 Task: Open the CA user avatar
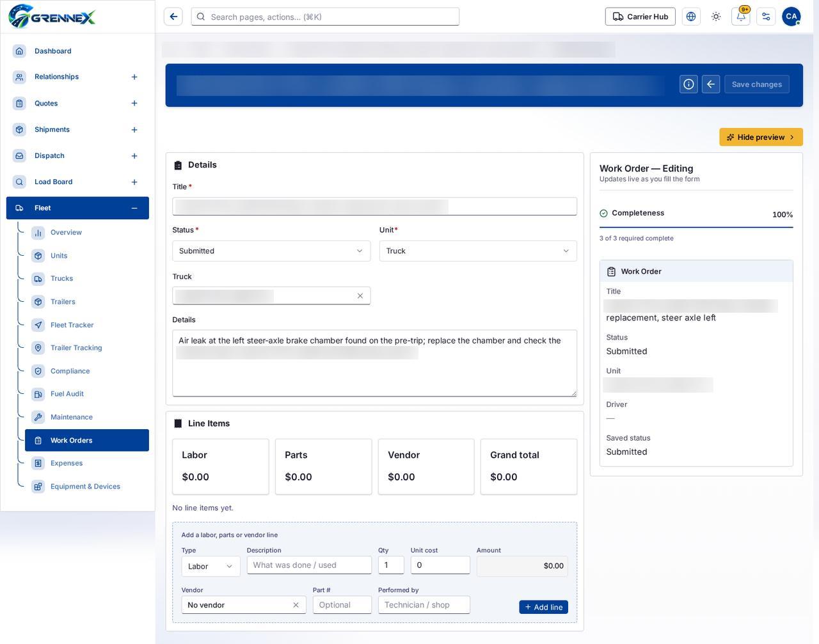[x=791, y=17]
